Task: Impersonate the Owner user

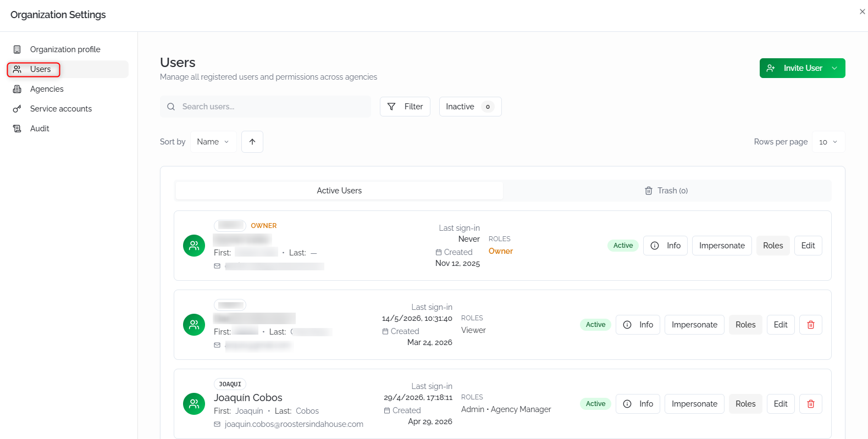Action: point(722,246)
